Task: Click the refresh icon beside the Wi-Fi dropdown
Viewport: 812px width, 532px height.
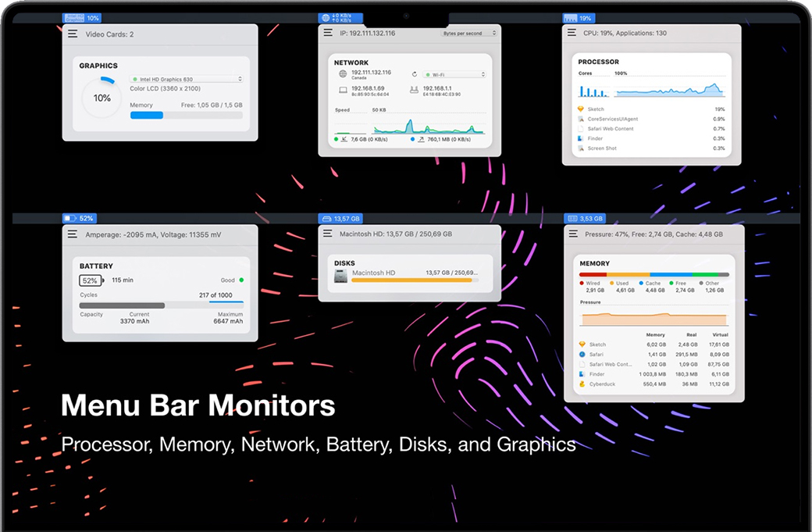Action: [x=415, y=74]
